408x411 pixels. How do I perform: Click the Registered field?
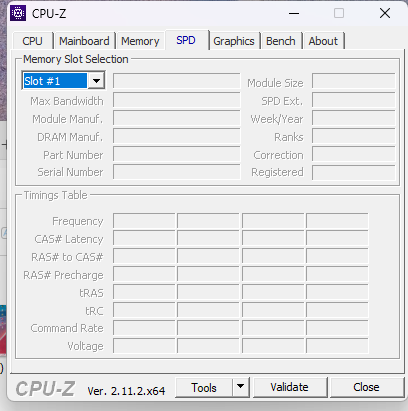(x=354, y=172)
